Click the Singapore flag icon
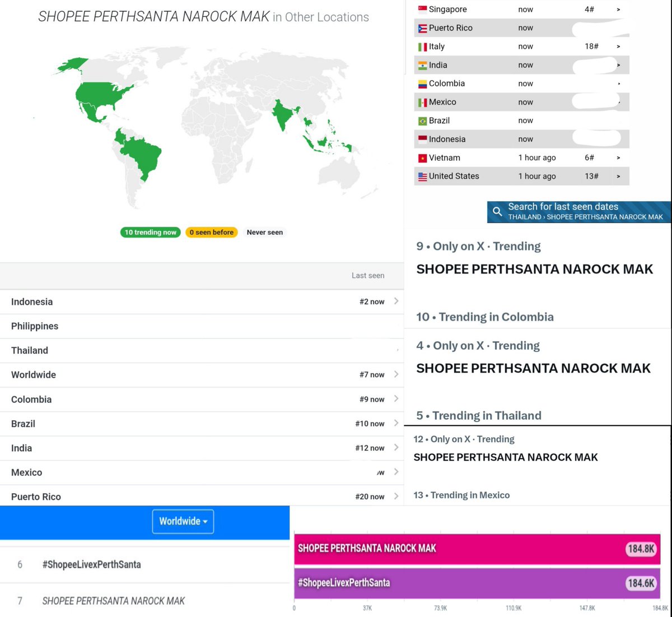 click(x=423, y=9)
